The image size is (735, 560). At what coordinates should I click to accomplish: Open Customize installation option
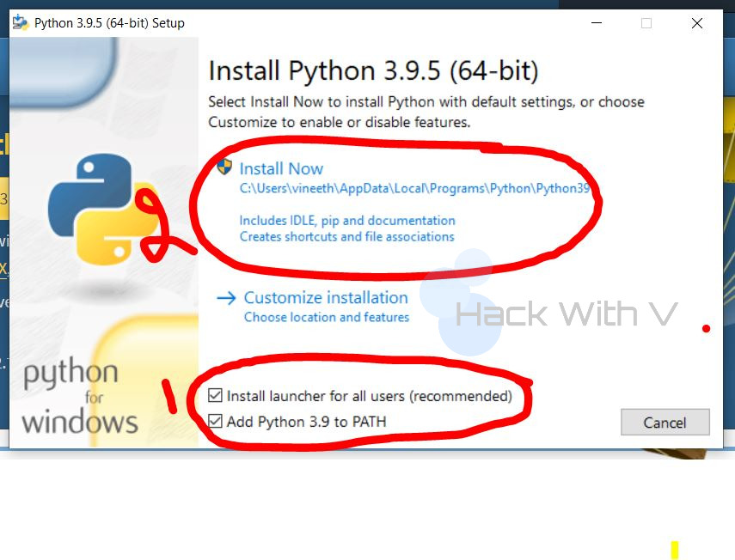tap(326, 297)
